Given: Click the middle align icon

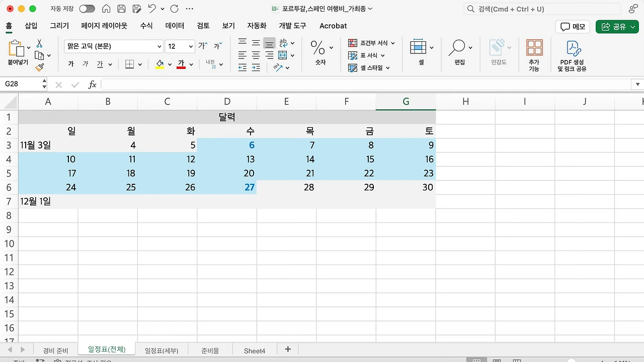Looking at the screenshot, I should pos(256,43).
